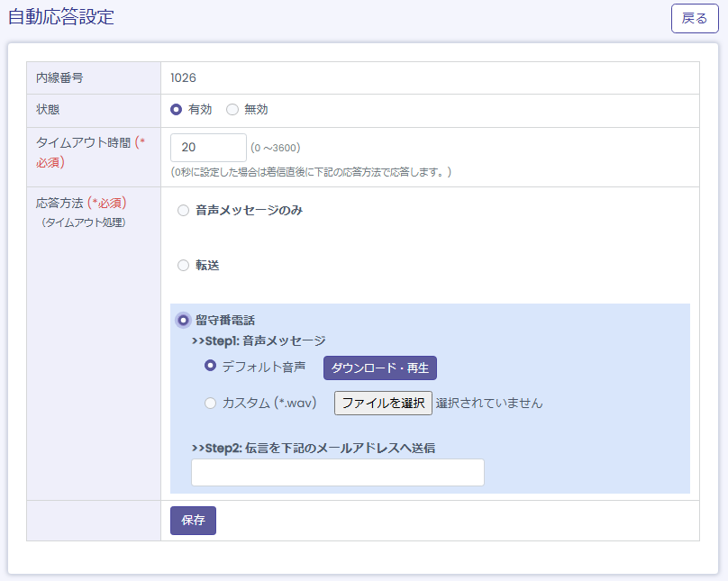
Task: Select the 有効 status radio button
Action: pos(177,110)
